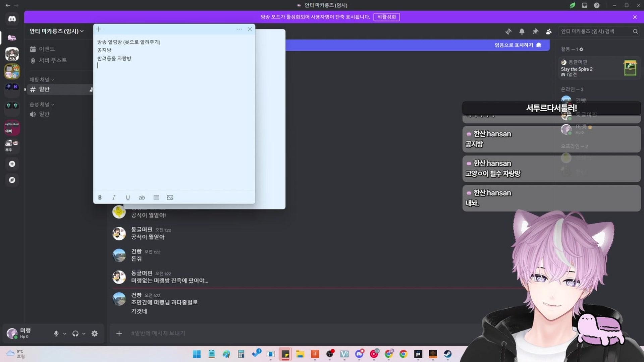
Task: Open the microphone input device dropdown arrow
Action: (65, 334)
